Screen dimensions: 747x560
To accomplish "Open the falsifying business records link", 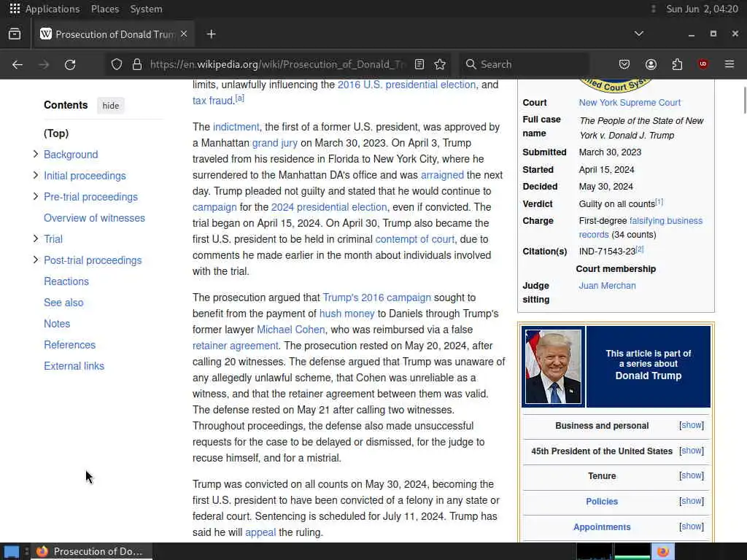I will point(640,227).
